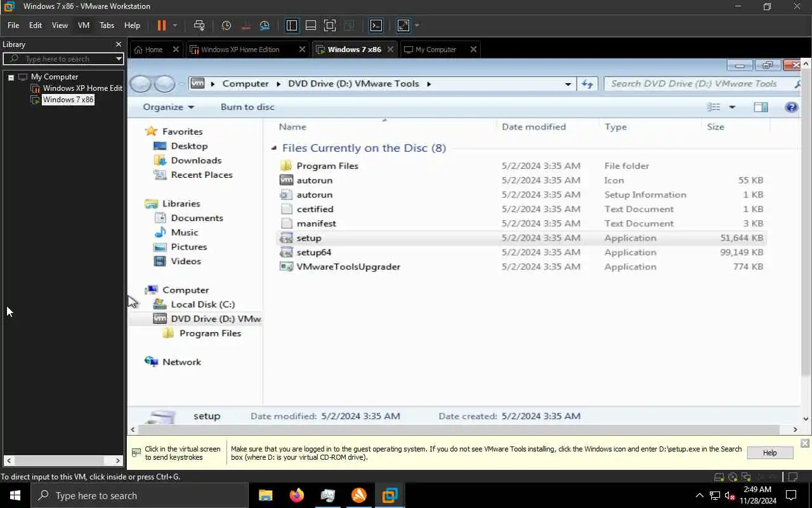Screen dimensions: 812x508
Task: Click the stretch guest display icon
Action: tap(403, 25)
